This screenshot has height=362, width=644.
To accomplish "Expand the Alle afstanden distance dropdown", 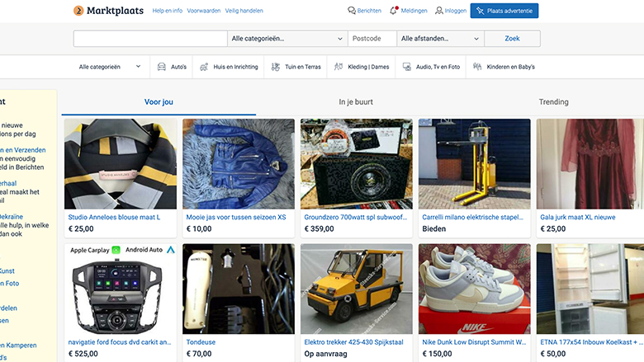I will (x=439, y=39).
